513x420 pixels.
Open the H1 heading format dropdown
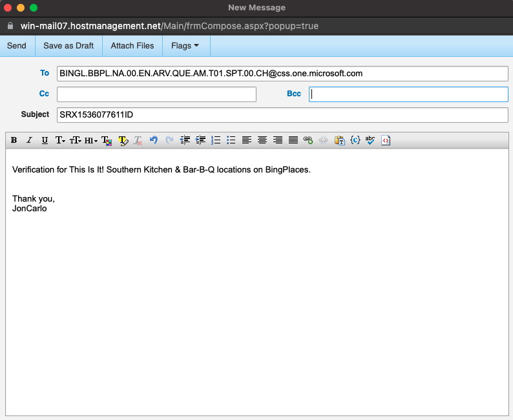[91, 140]
